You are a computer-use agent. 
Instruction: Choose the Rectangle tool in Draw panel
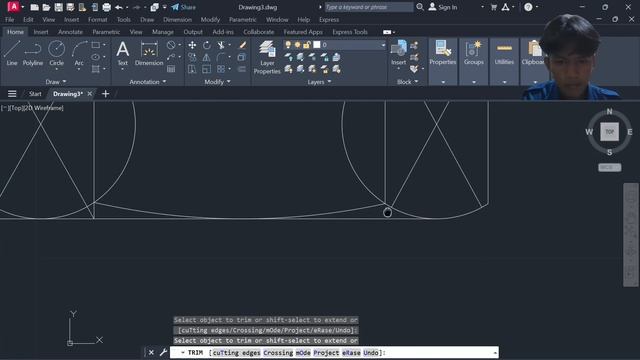[96, 45]
